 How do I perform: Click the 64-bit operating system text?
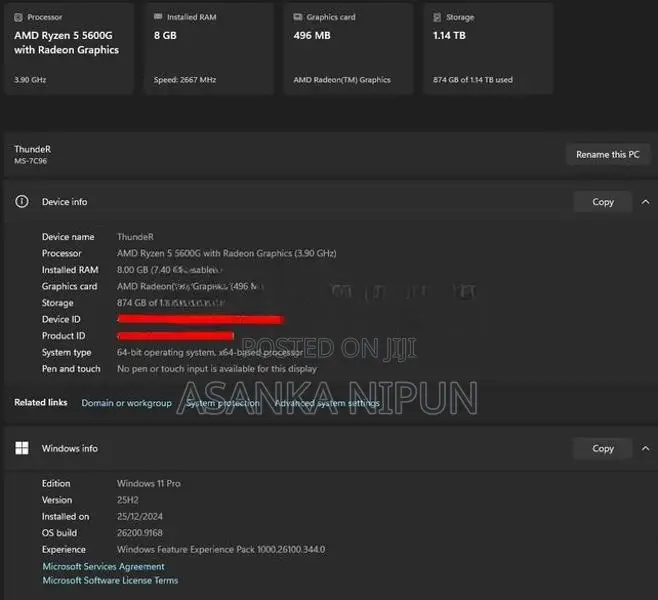coord(210,352)
